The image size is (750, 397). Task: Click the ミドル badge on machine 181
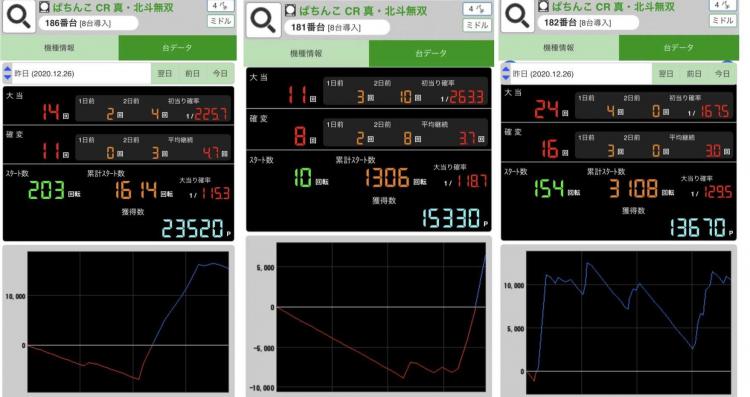coord(476,25)
